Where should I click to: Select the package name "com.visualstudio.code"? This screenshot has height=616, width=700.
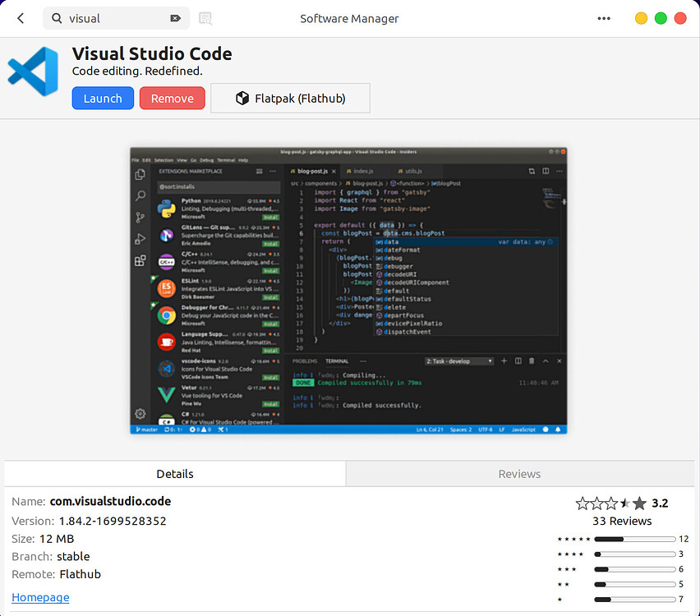[x=110, y=501]
